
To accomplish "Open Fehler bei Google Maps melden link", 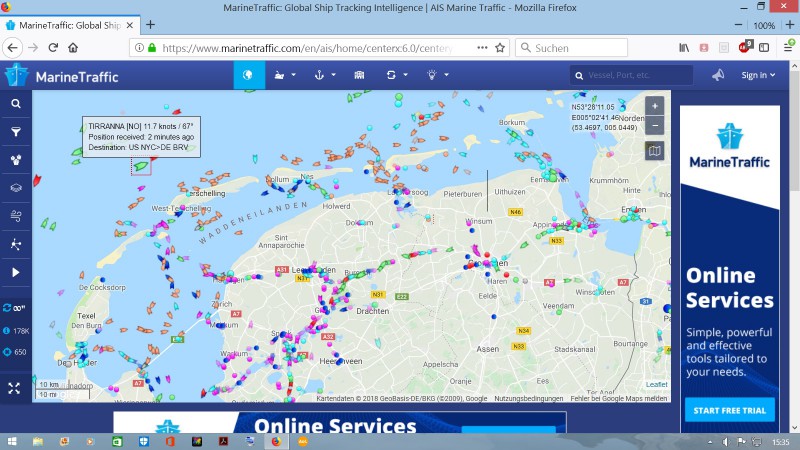I will (x=618, y=398).
